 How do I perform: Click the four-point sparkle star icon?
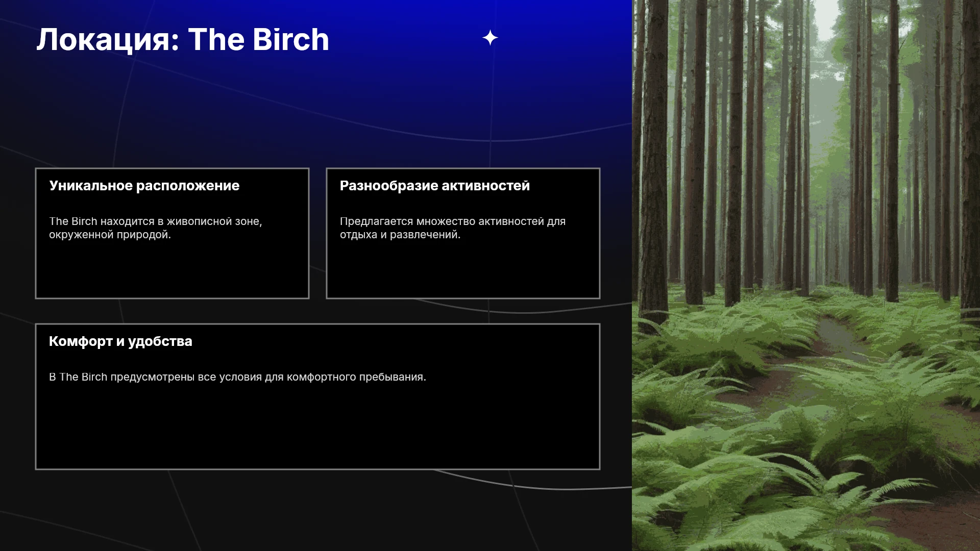click(490, 38)
